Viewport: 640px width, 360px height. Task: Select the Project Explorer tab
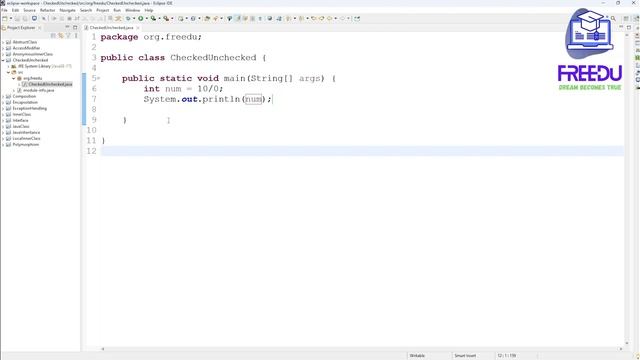[21, 27]
